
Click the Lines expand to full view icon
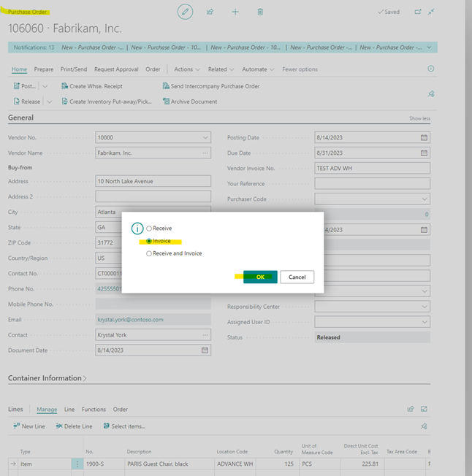[424, 409]
